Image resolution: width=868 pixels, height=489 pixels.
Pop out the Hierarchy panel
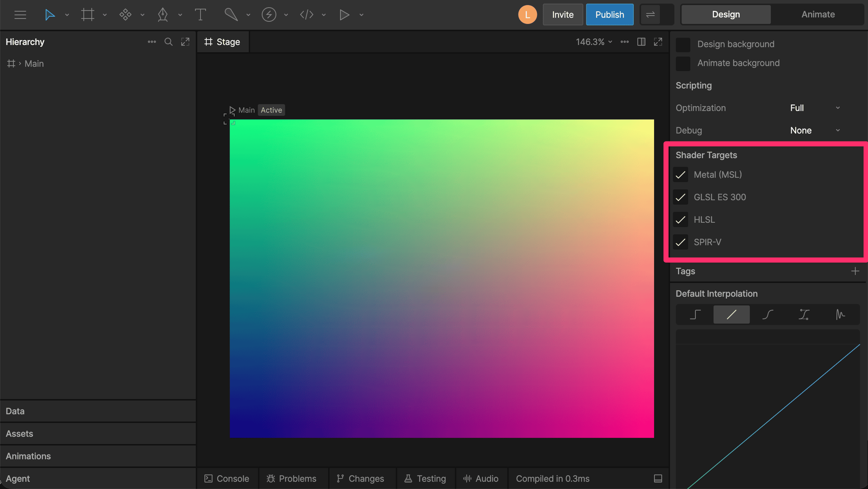tap(185, 42)
